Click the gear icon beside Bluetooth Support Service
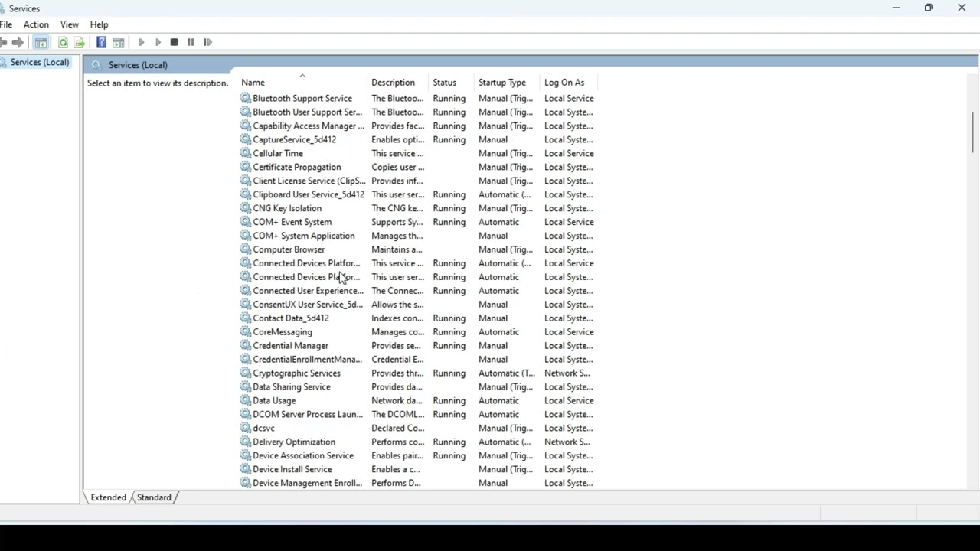This screenshot has height=551, width=980. click(245, 98)
